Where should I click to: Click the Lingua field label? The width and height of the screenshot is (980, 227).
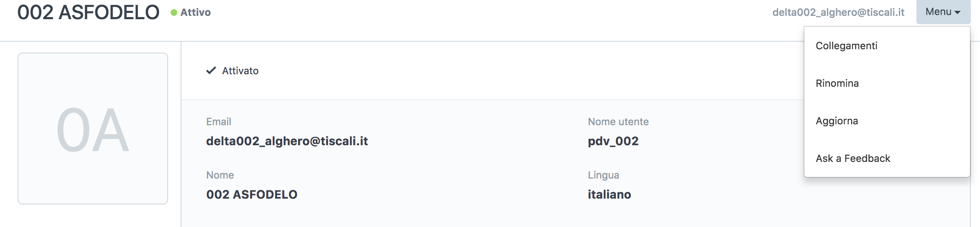pos(603,175)
